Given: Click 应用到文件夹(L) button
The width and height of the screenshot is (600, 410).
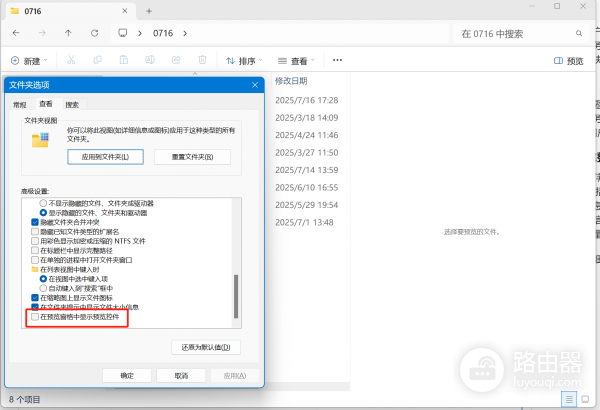Looking at the screenshot, I should coord(105,157).
